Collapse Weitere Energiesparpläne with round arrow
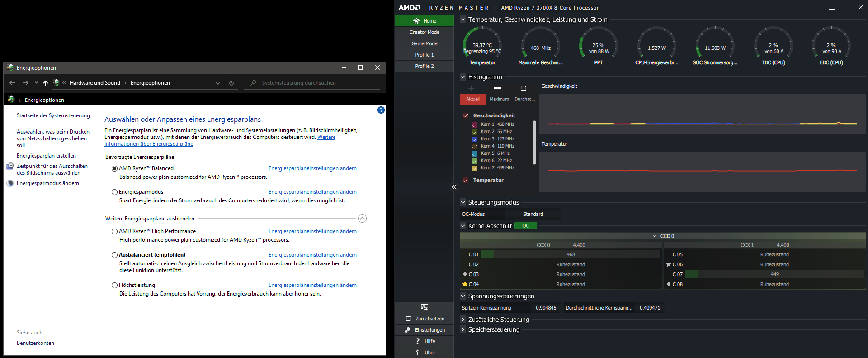Image resolution: width=868 pixels, height=358 pixels. [x=362, y=219]
